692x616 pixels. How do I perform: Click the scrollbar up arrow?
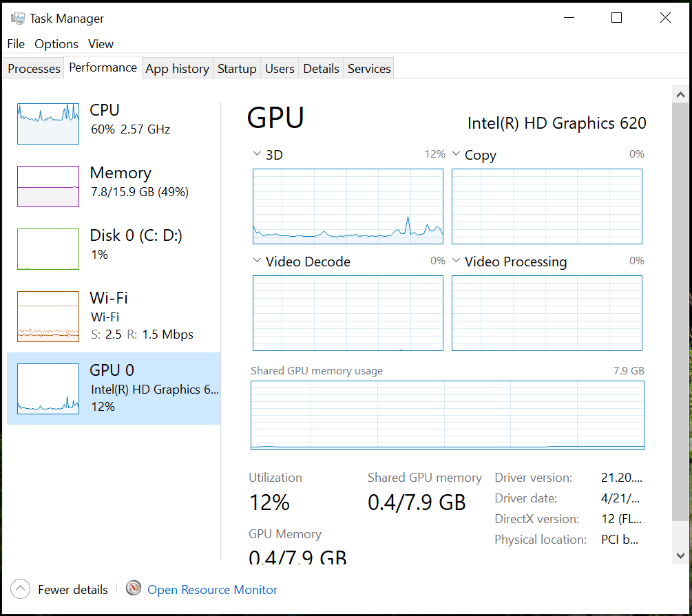[680, 94]
